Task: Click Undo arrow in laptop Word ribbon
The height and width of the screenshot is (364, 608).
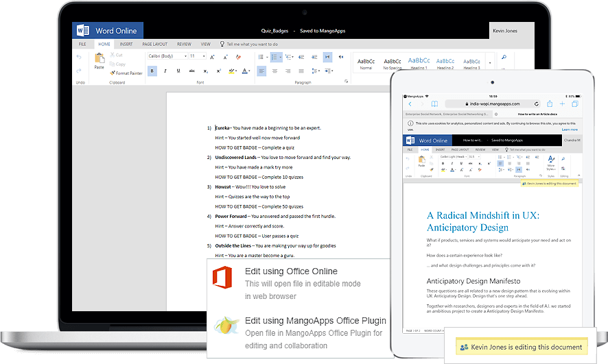Action: coord(79,58)
